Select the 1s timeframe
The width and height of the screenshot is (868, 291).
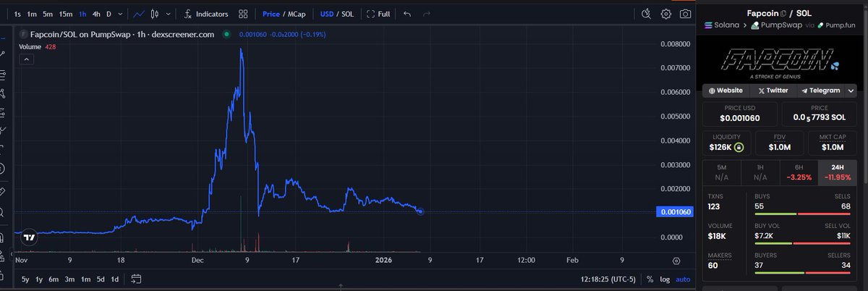[17, 14]
